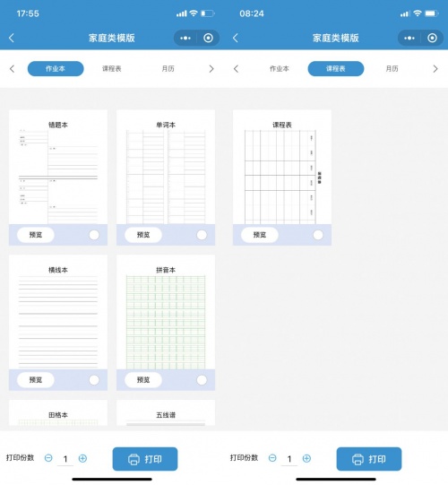448x485 pixels.
Task: Select the 单词本 template radio circle
Action: pyautogui.click(x=202, y=235)
